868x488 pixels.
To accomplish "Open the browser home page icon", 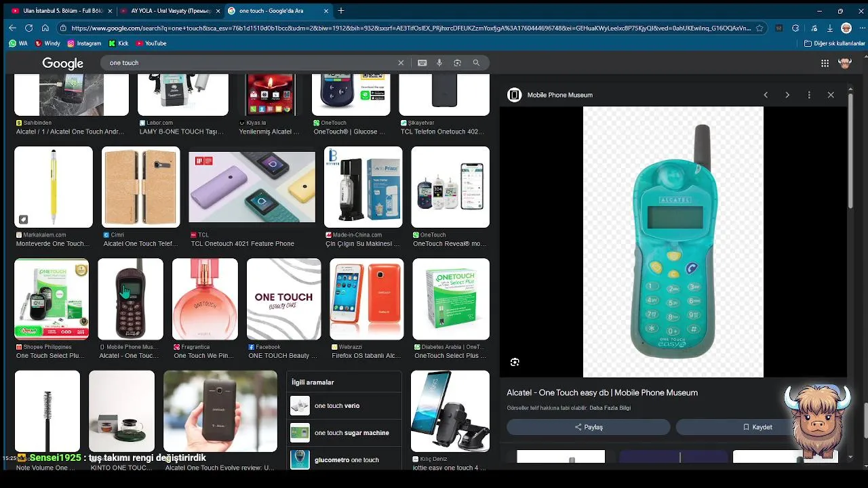I will [45, 28].
